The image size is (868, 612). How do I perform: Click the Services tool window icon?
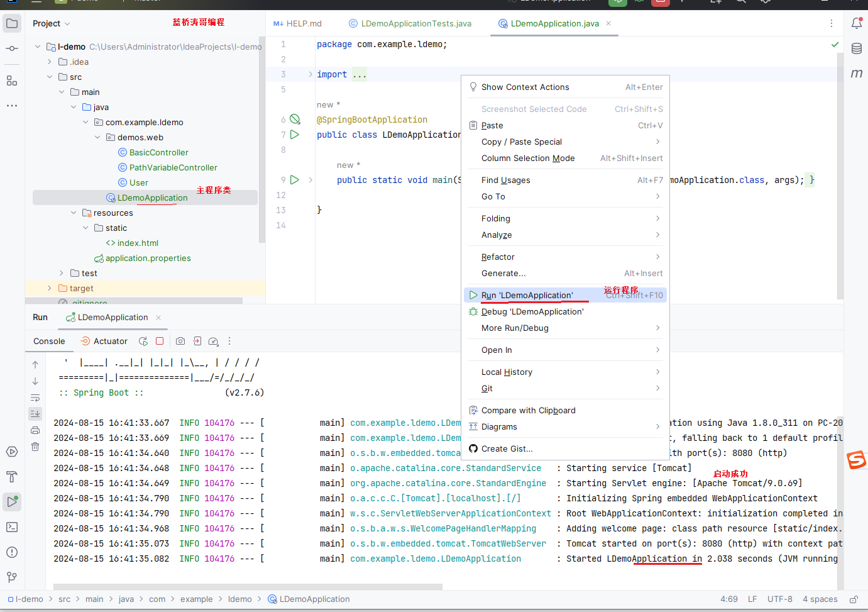click(12, 452)
